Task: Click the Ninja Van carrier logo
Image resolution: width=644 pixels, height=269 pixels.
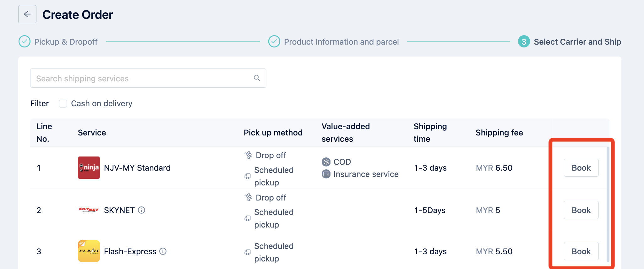Action: pyautogui.click(x=89, y=167)
